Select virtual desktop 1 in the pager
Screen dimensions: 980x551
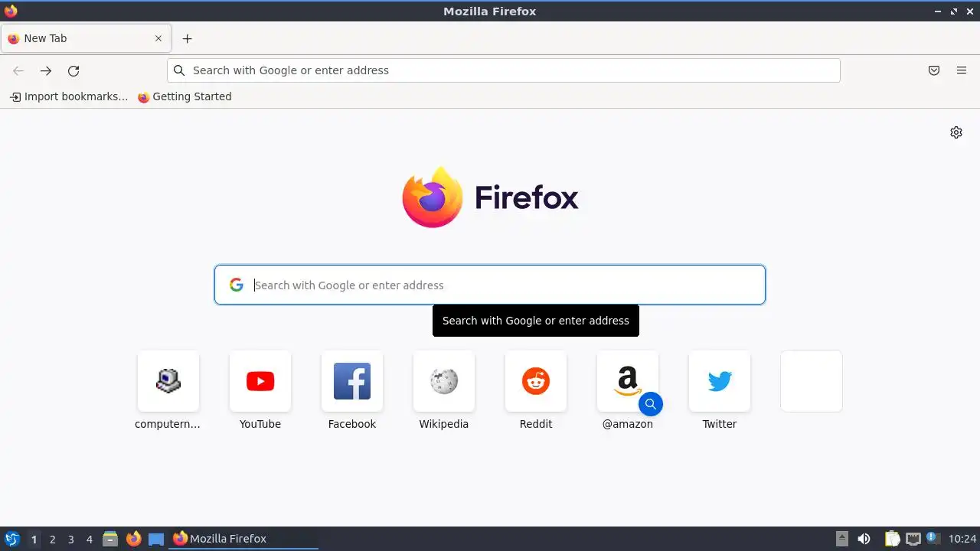[34, 540]
